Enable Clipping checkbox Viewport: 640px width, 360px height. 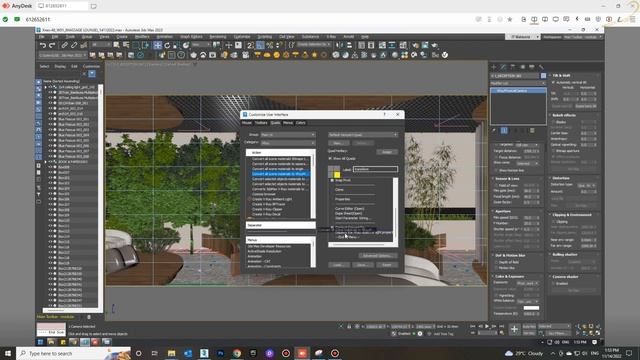click(553, 222)
